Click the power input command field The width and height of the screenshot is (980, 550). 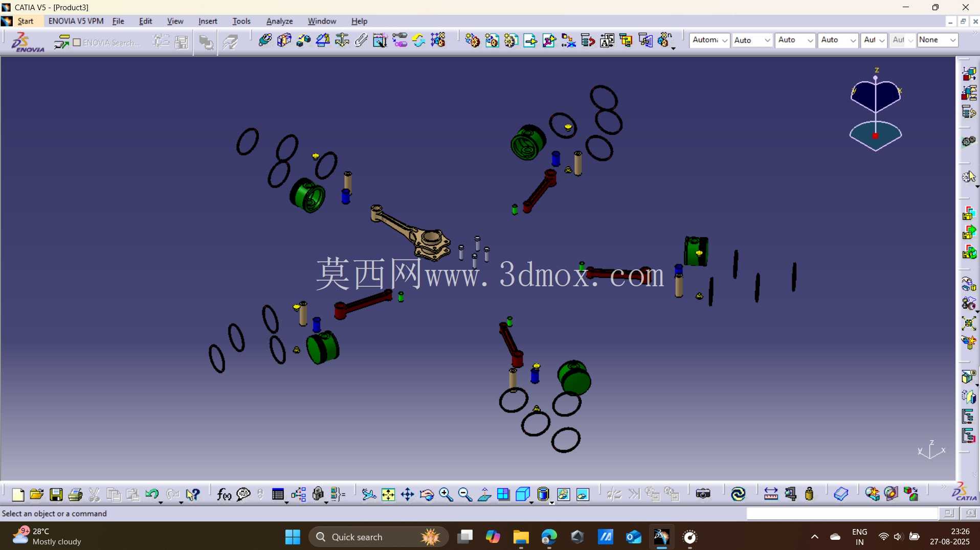pyautogui.click(x=842, y=513)
